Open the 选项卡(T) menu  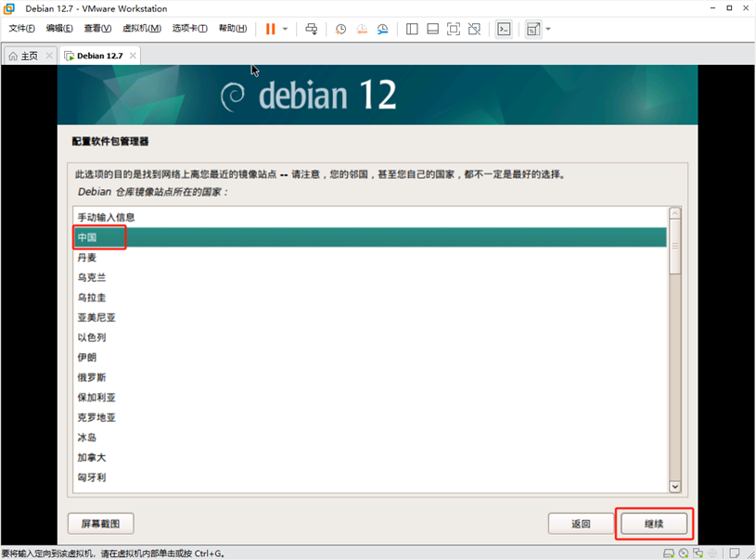(x=190, y=29)
